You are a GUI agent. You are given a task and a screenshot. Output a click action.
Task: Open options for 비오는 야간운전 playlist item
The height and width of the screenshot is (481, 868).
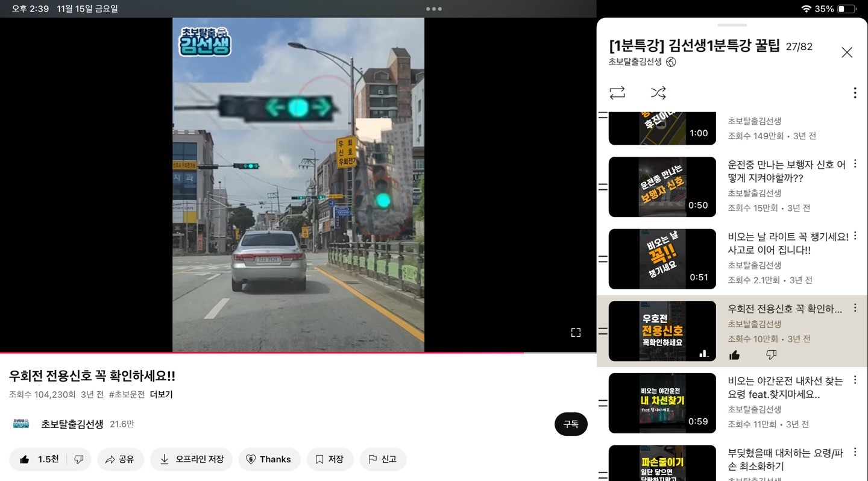pyautogui.click(x=855, y=380)
